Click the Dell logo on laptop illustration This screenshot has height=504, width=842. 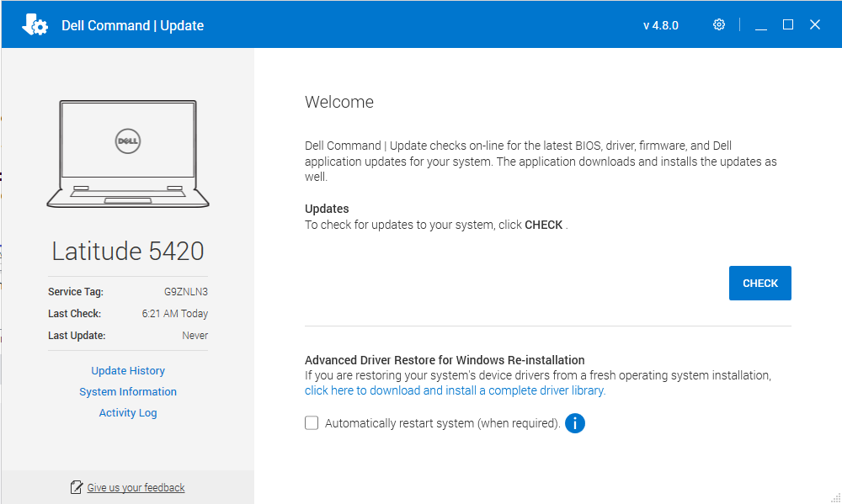128,141
